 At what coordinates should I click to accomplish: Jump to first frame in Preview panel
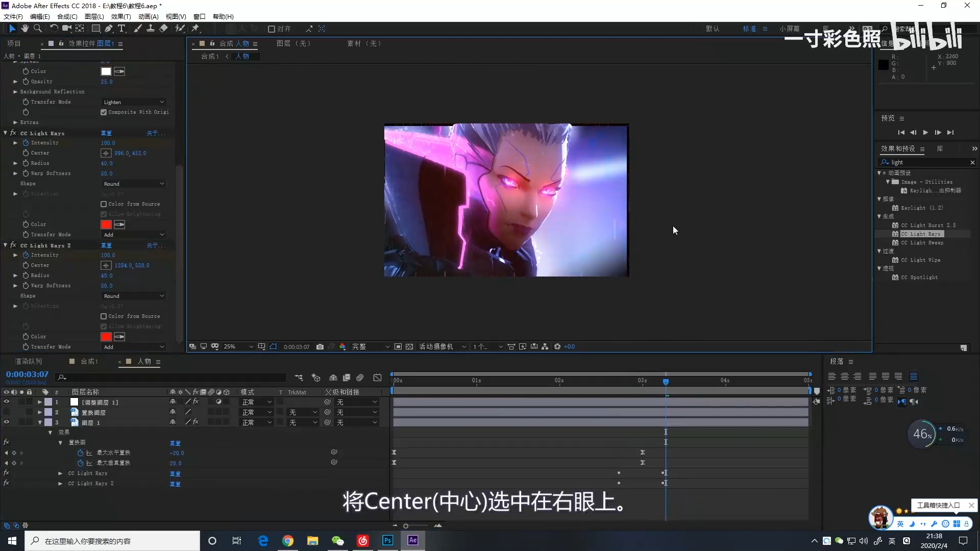tap(901, 133)
